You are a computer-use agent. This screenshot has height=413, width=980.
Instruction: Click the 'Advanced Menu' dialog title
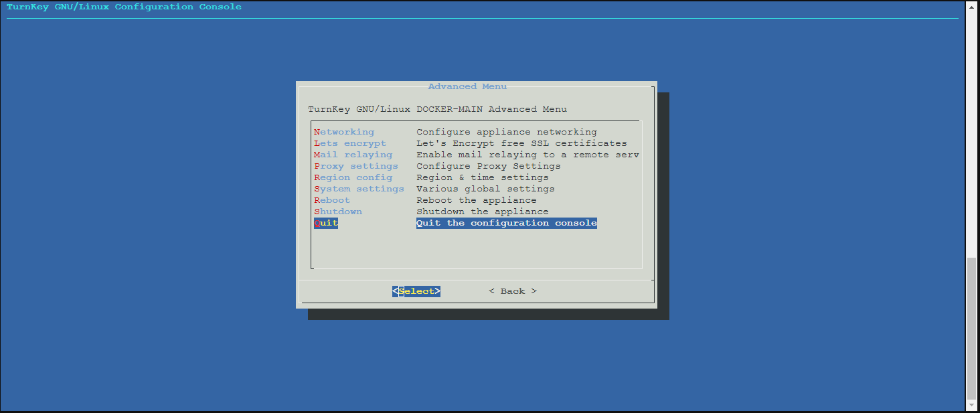[467, 86]
